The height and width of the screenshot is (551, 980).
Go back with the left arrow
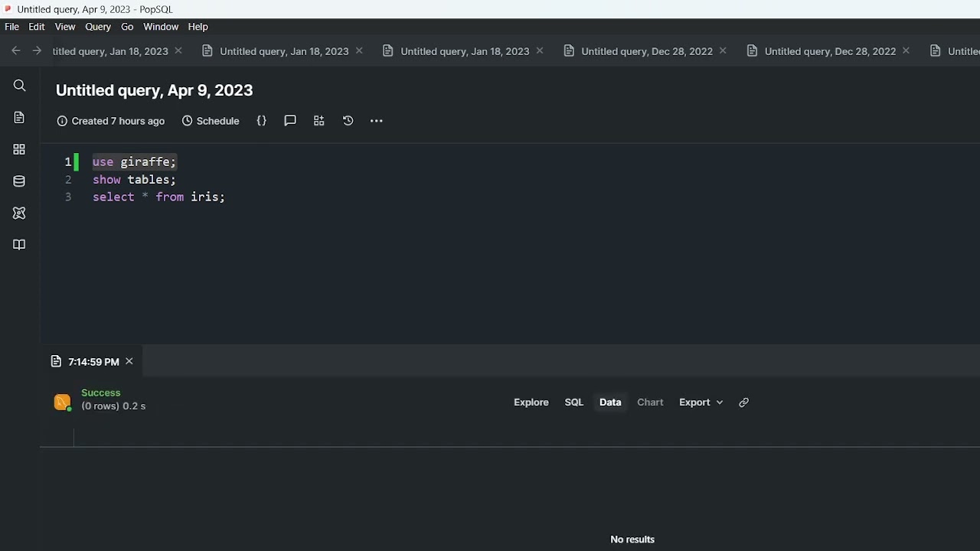pos(16,51)
